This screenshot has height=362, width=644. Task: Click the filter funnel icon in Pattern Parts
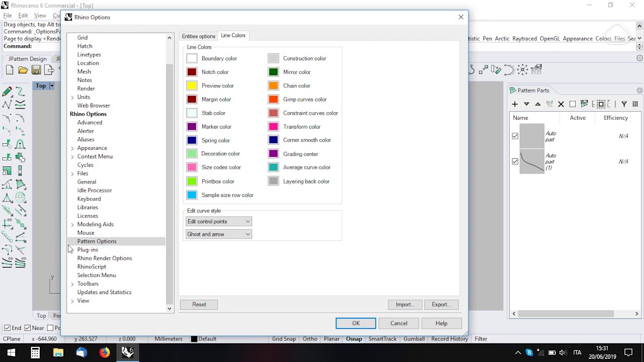[x=624, y=104]
